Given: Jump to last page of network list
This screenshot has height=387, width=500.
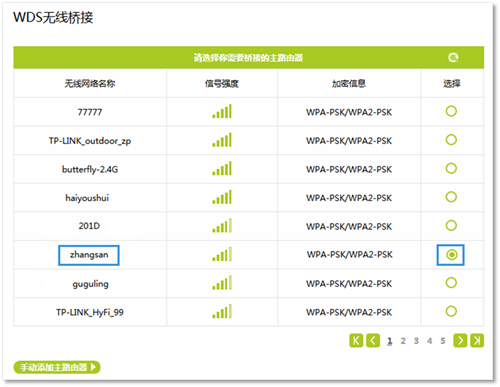Looking at the screenshot, I should (x=477, y=341).
